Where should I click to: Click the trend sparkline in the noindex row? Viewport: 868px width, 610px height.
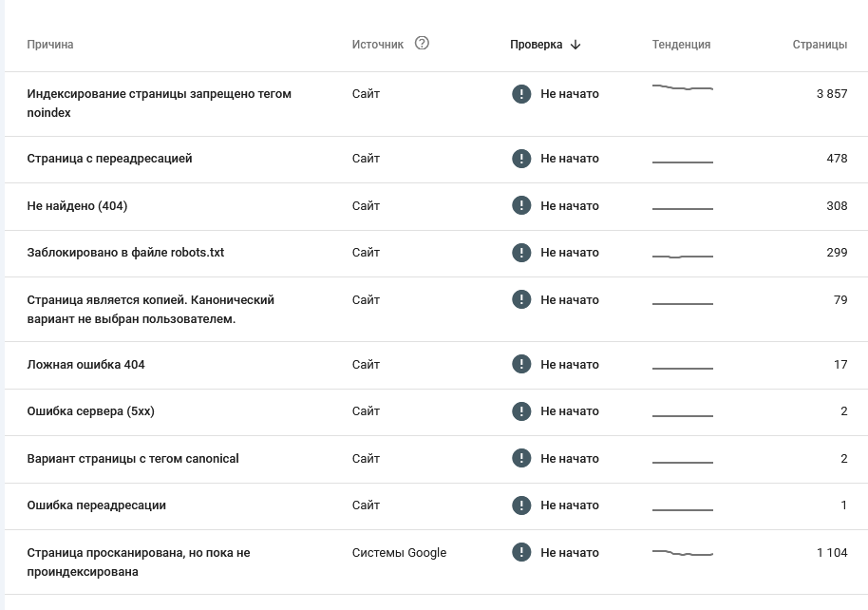(683, 88)
